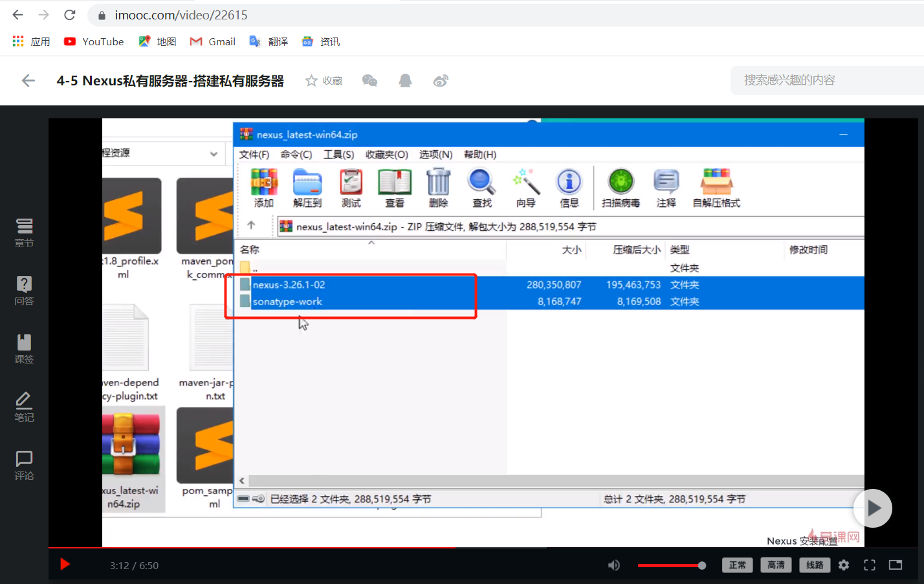This screenshot has height=584, width=924.
Task: Share the course via QQ icon
Action: coord(405,80)
